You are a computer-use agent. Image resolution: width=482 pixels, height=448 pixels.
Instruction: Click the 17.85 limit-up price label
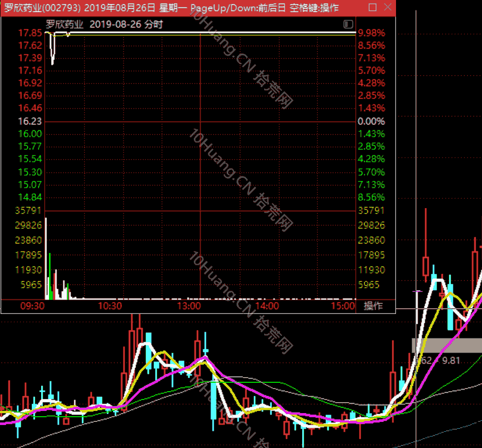(x=30, y=33)
